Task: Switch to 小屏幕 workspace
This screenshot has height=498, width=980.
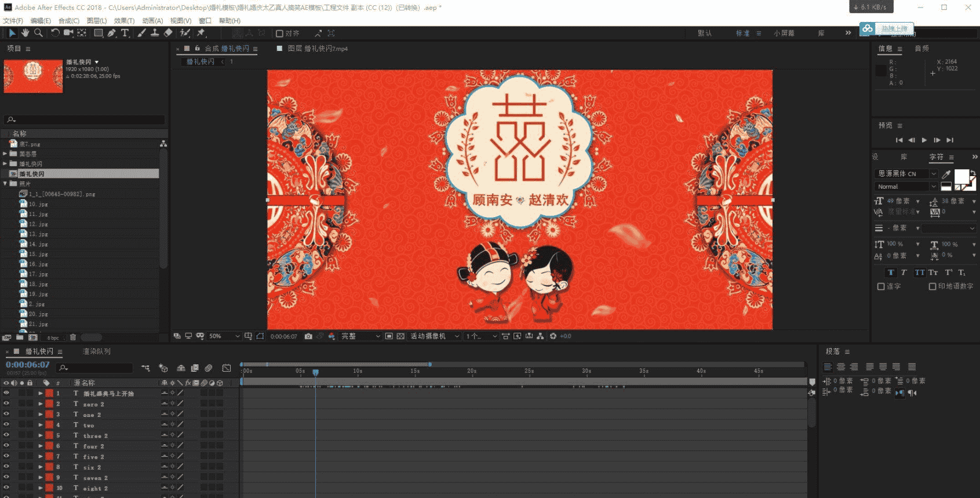Action: coord(784,34)
